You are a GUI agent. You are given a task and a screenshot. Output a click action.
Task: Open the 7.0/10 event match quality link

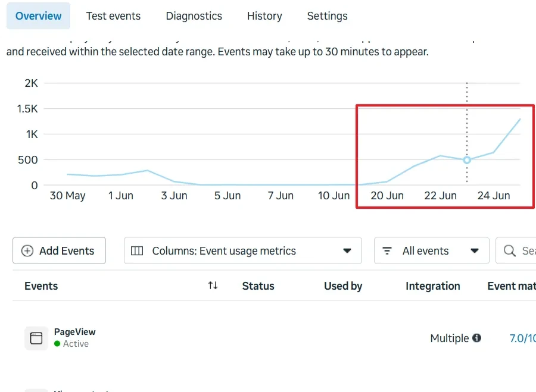tap(523, 338)
